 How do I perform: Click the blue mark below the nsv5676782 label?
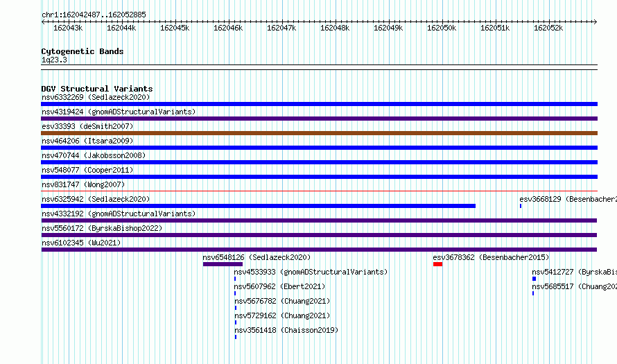click(236, 308)
